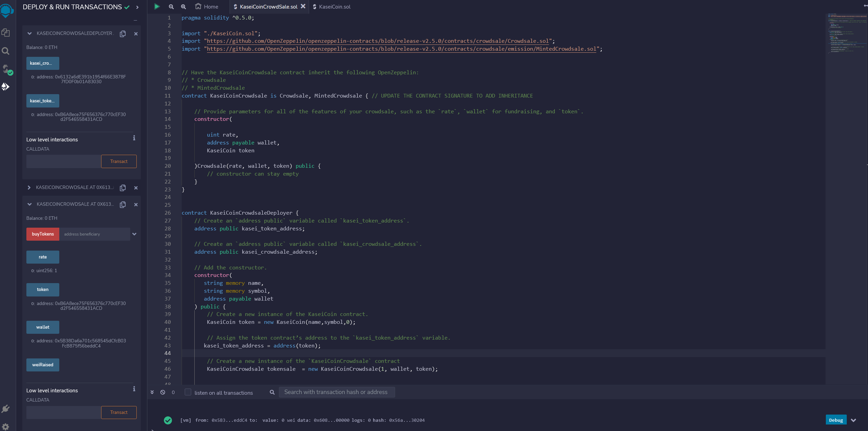Copy KASEICOINCROWDSALEDEPLOYER contract address
Viewport: 868px width, 431px height.
pos(123,34)
